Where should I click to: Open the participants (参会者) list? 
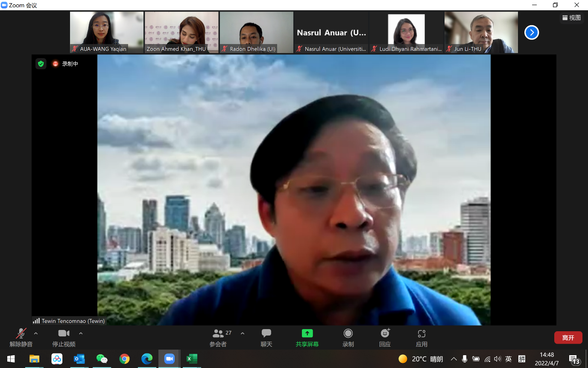pos(218,334)
